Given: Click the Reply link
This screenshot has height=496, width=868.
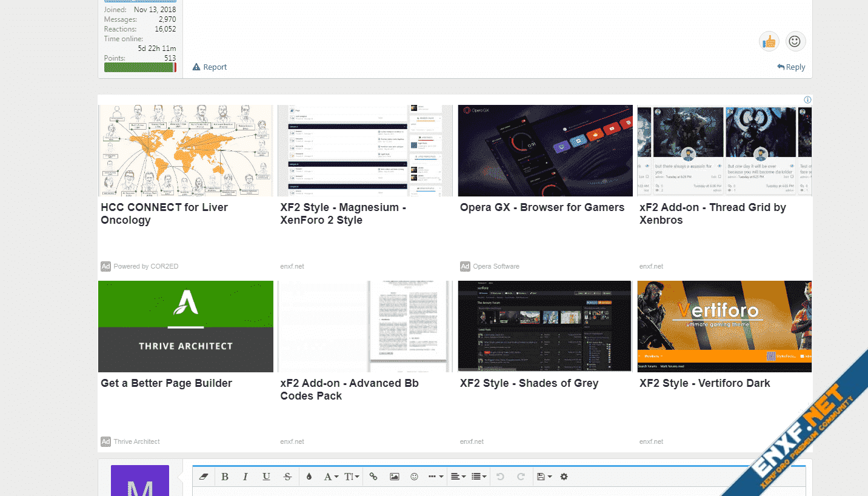Looking at the screenshot, I should point(791,67).
